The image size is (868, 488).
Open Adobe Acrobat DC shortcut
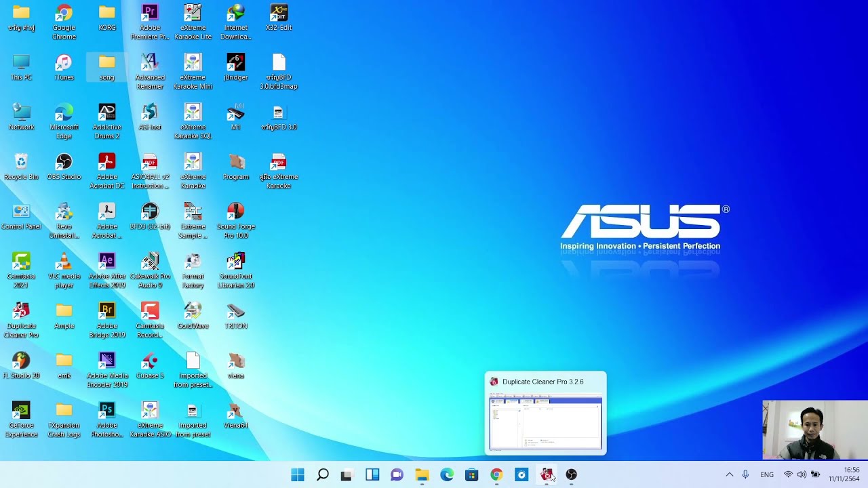point(107,171)
